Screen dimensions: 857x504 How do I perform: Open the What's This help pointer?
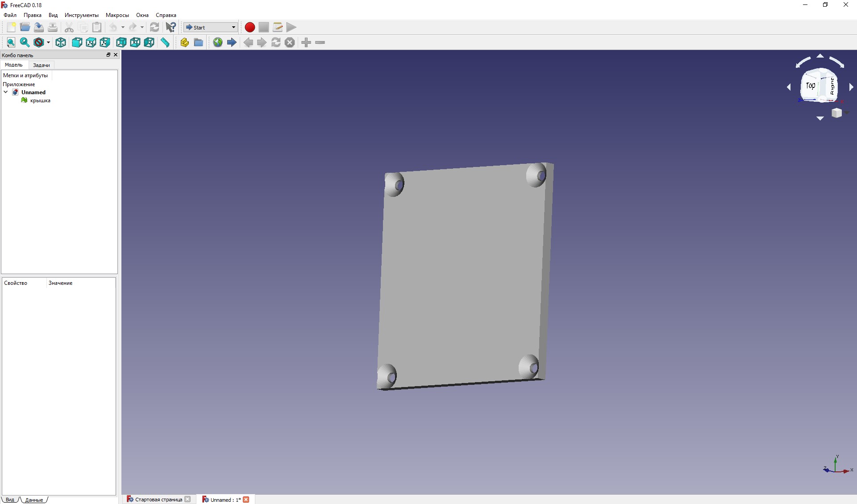click(x=171, y=27)
